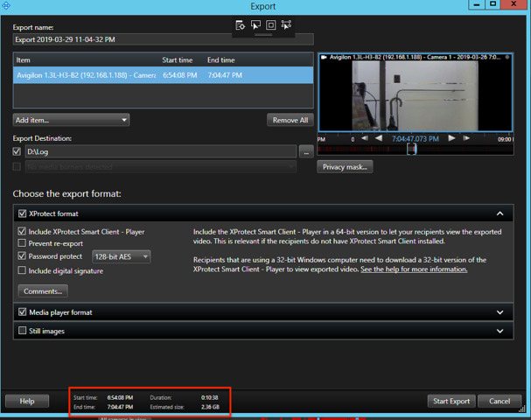Click the first floating toolbar icon with gear

click(241, 25)
